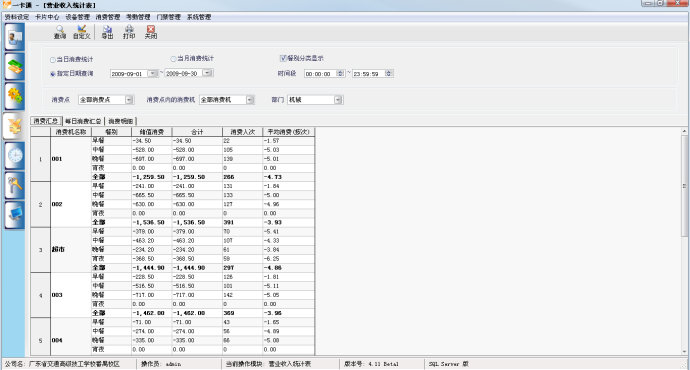Open the keys access control sidebar icon
This screenshot has width=690, height=370.
(15, 185)
